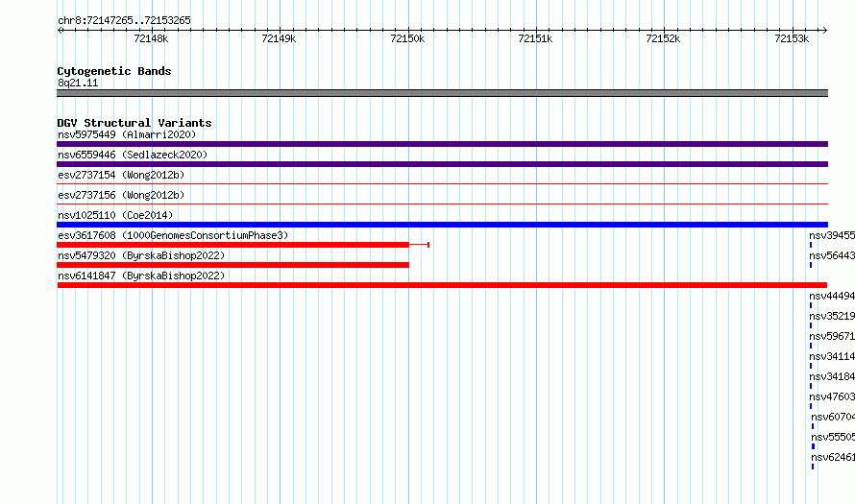Open the nsv6141847 (ByrskaBishop2022) variant label

point(141,276)
